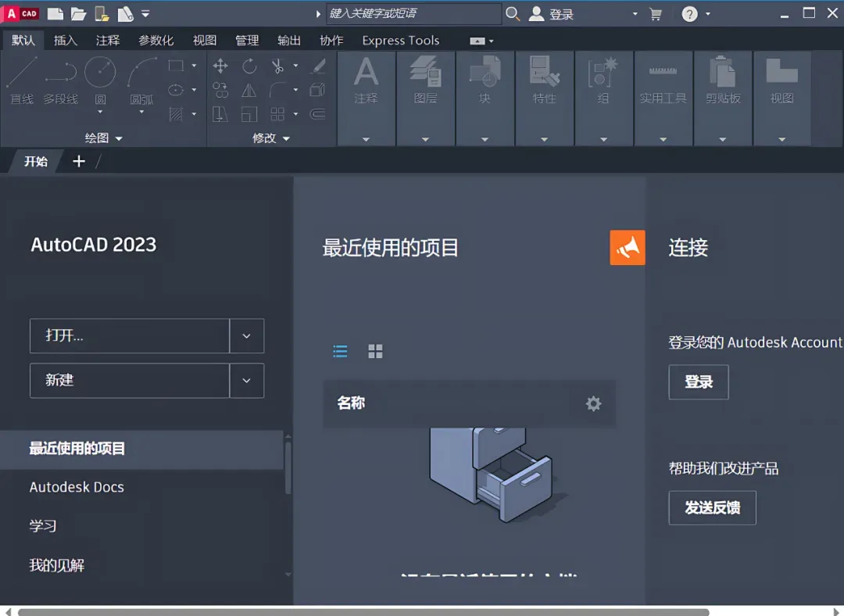Select the Mirror tool
The image size is (844, 616).
(249, 90)
